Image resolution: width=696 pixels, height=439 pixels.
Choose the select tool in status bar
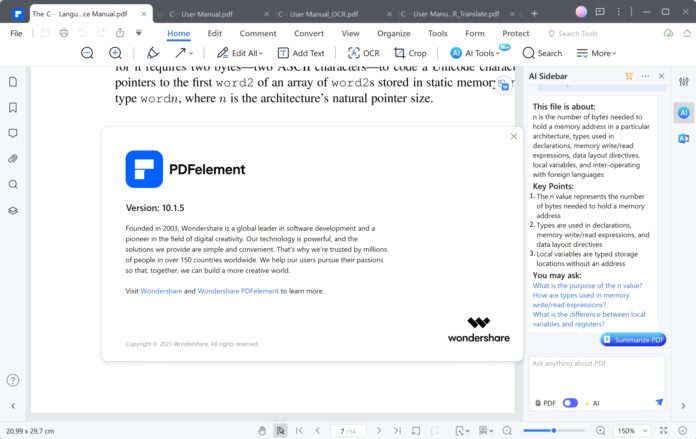tap(280, 431)
